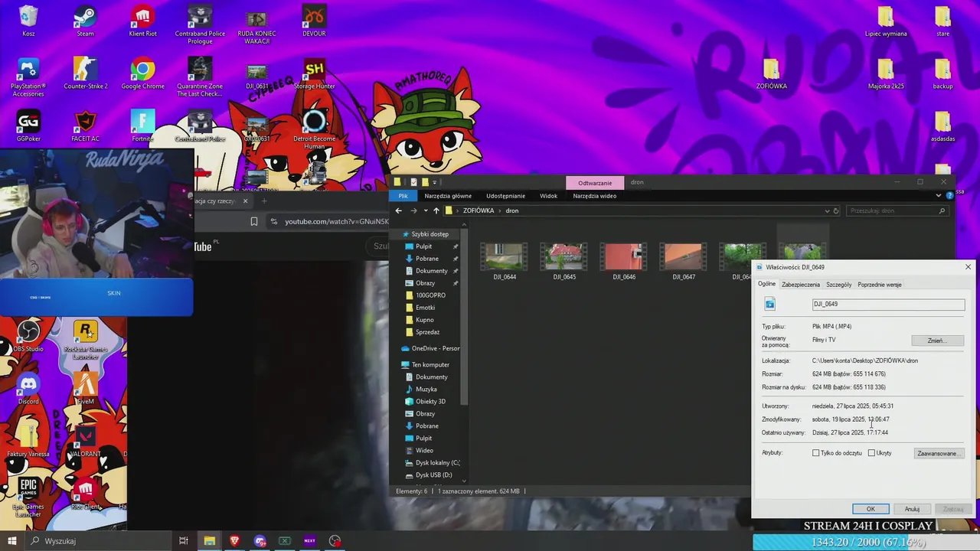Screen dimensions: 980x551
Task: Launch DEVOUR from the desktop
Action: point(314,21)
